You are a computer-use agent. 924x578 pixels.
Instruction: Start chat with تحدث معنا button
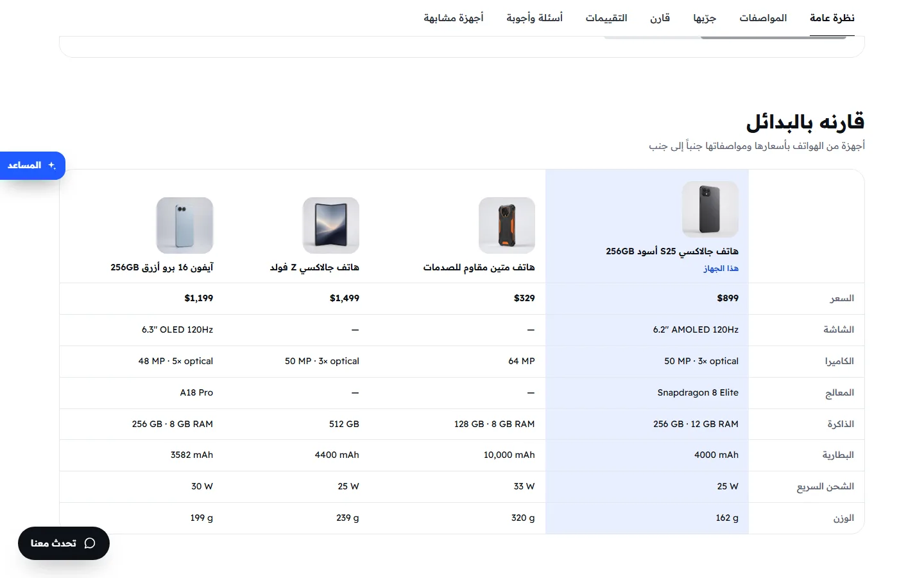tap(64, 543)
